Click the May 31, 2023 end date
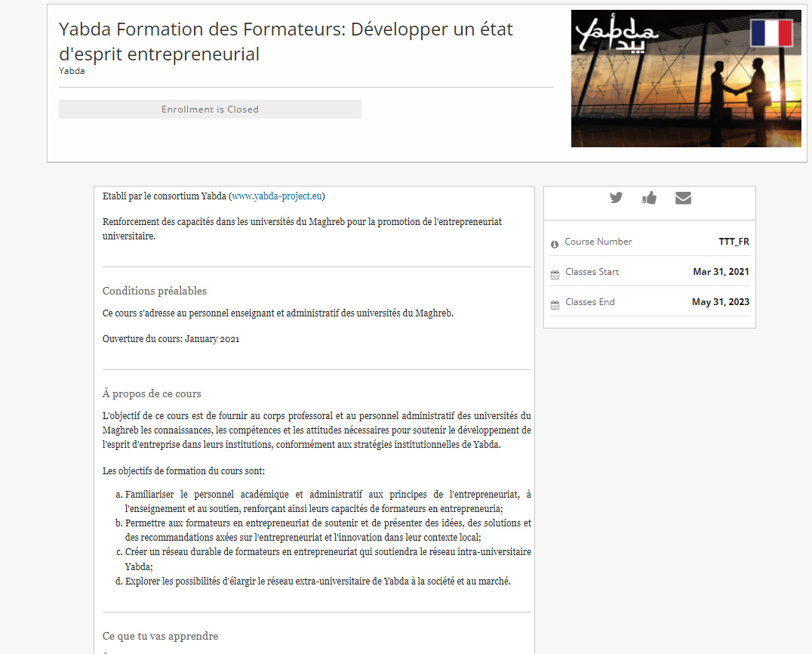Viewport: 812px width, 654px height. click(721, 301)
